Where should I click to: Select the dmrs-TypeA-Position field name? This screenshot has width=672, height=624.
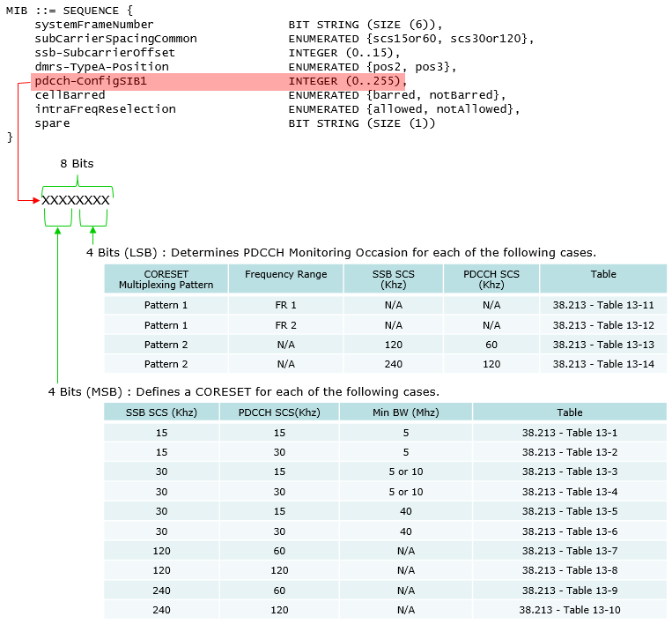[x=101, y=67]
